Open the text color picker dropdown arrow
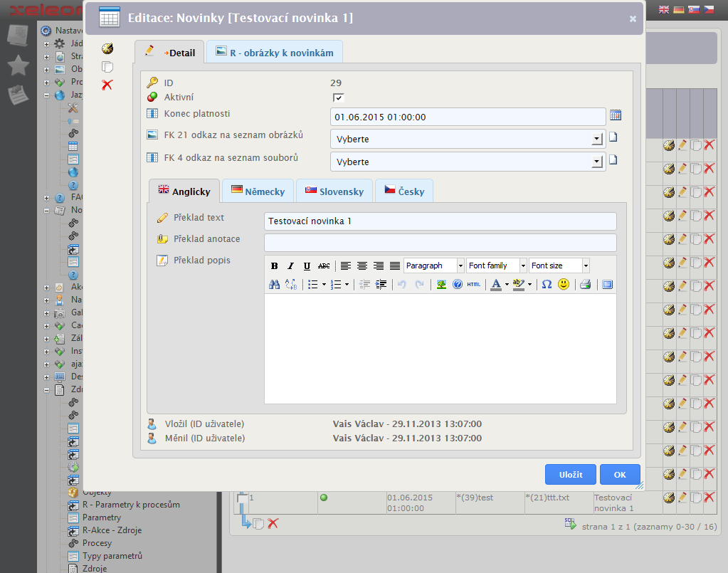Image resolution: width=728 pixels, height=573 pixels. pyautogui.click(x=507, y=284)
